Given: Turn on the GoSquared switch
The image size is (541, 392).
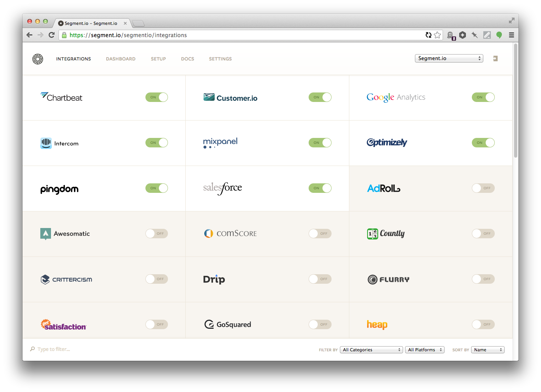Looking at the screenshot, I should point(320,324).
